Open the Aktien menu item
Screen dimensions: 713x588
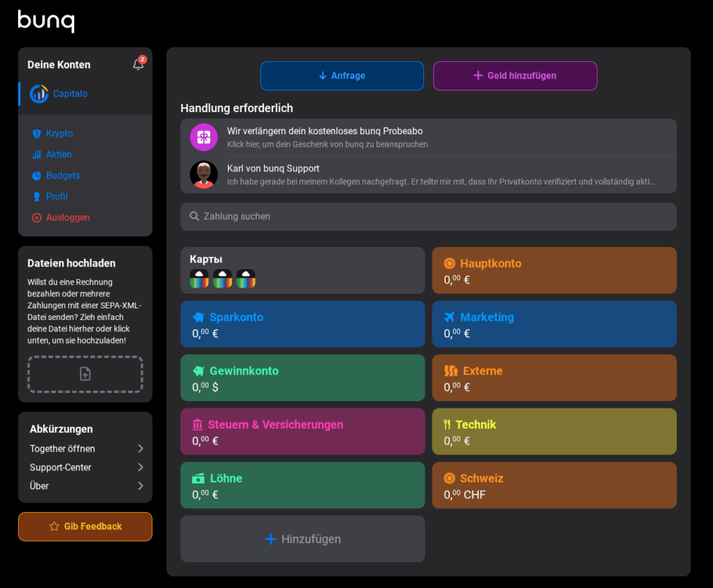pos(58,154)
